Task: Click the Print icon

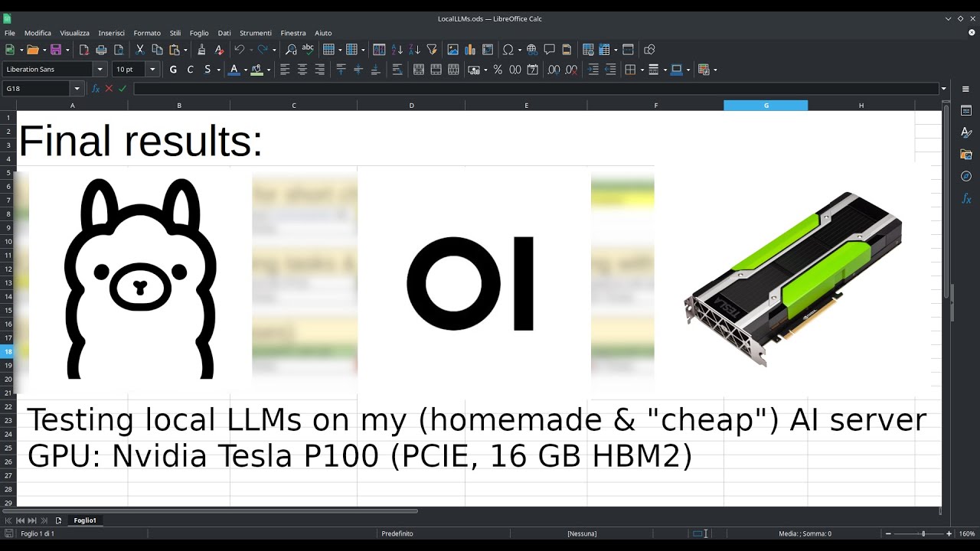Action: point(101,50)
